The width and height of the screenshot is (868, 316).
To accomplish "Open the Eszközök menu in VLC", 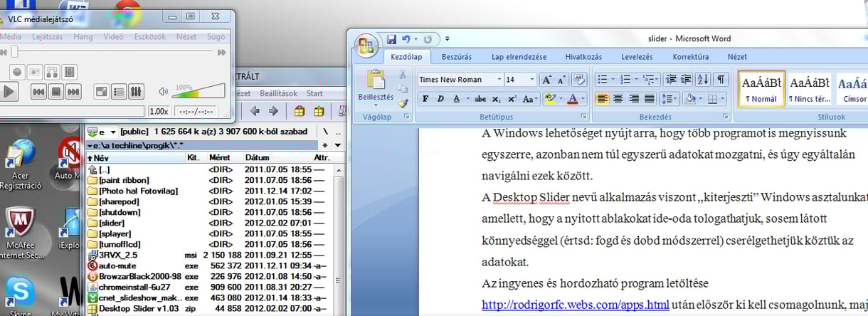I will click(x=150, y=36).
